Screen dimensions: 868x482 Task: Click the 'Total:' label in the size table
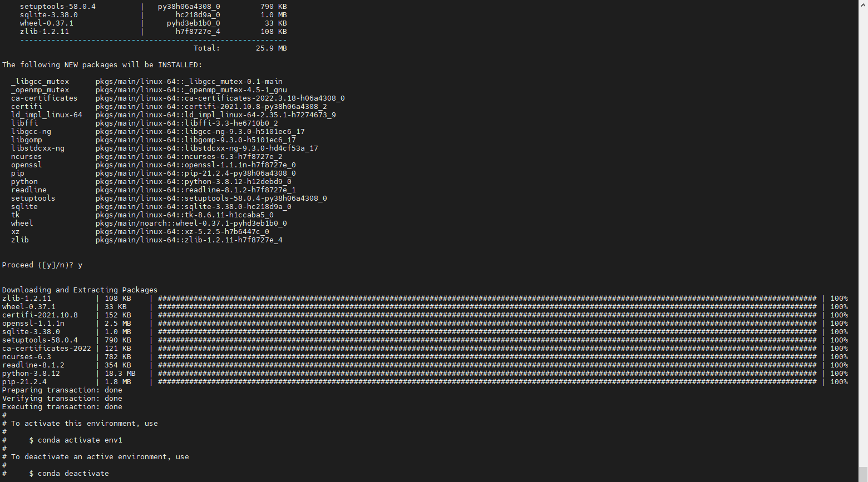207,48
